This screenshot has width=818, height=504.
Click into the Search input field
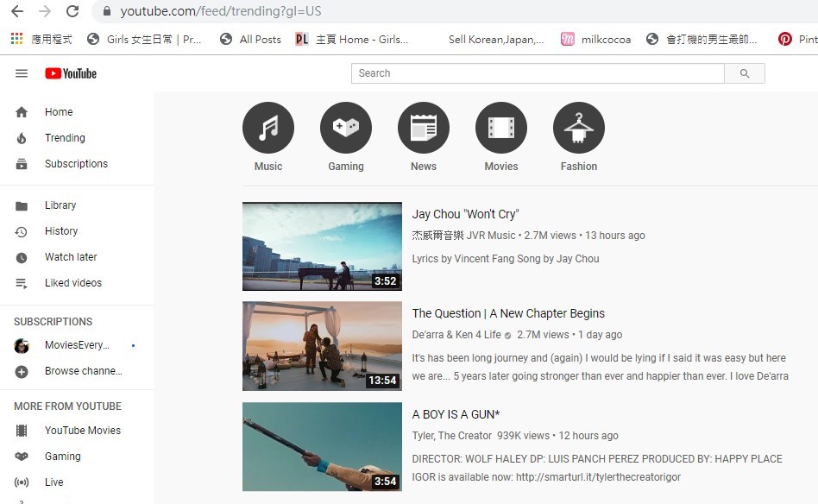537,73
